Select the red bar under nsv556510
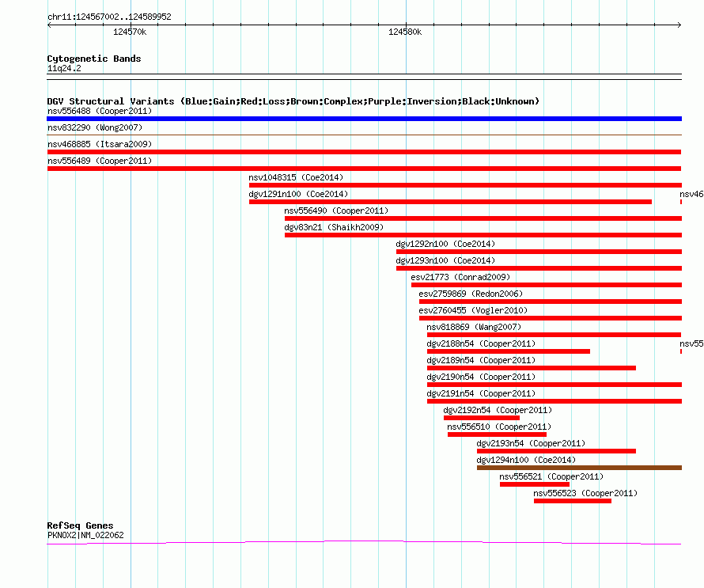Image resolution: width=704 pixels, height=588 pixels. tap(497, 434)
